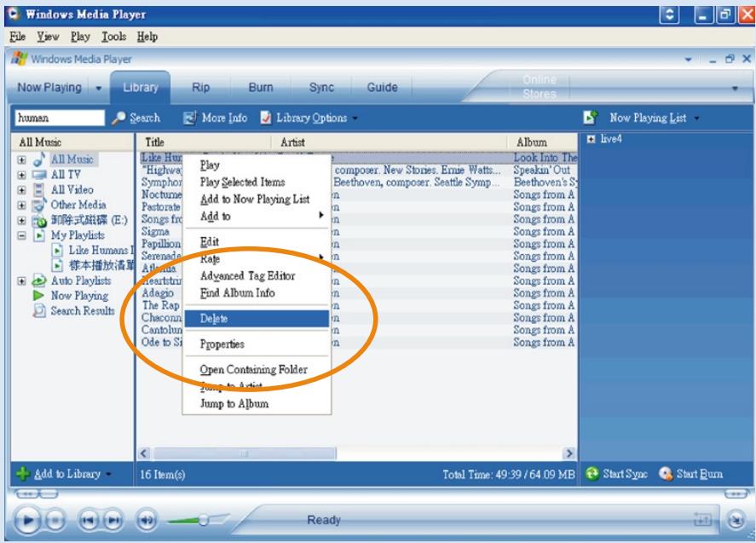
Task: Choose Jump to Album
Action: 257,404
